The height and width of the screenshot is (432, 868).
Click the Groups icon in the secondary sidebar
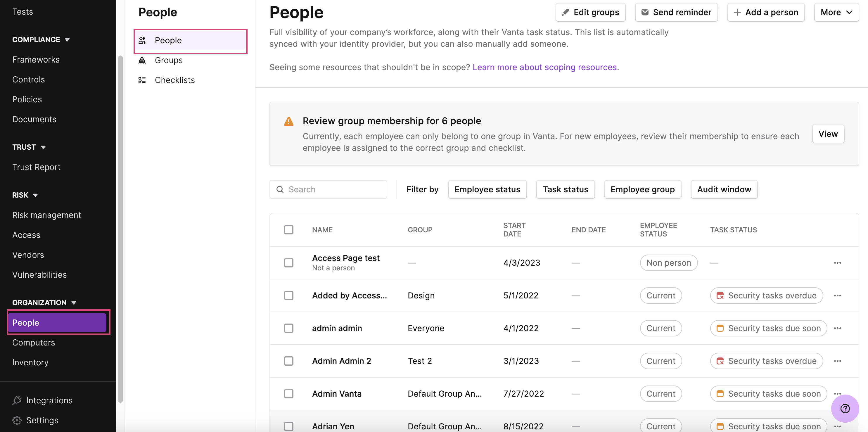[142, 60]
